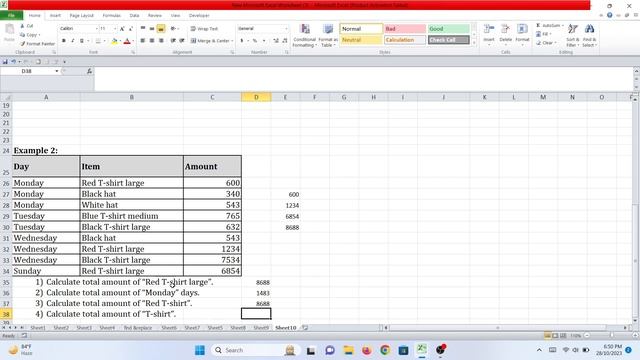Switch to the Page Layout tab
This screenshot has width=640, height=360.
(82, 16)
